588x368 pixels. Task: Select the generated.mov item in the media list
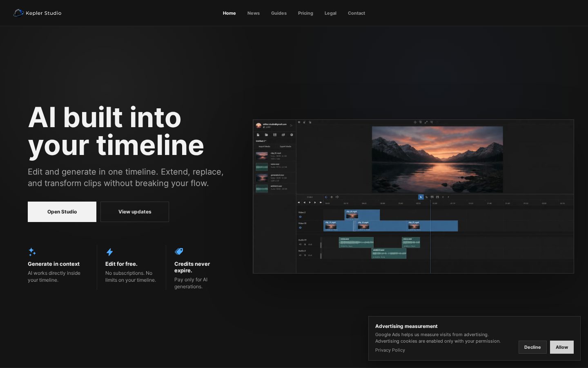pyautogui.click(x=275, y=178)
